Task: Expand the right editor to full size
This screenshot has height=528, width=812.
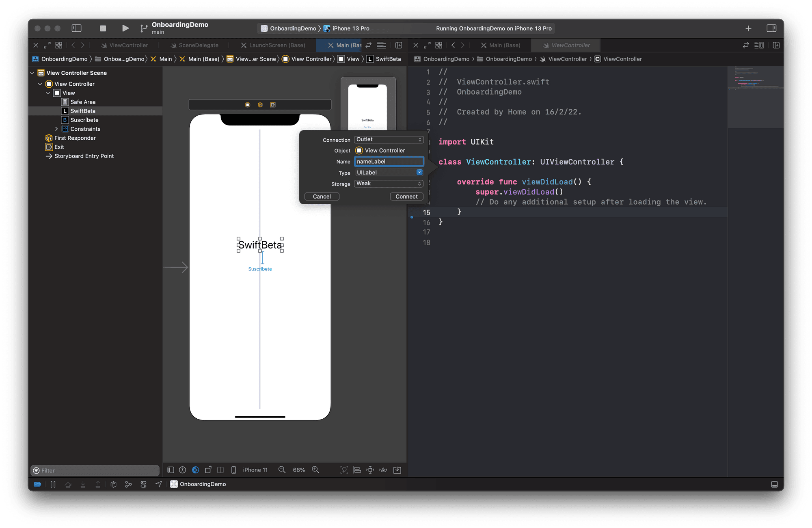Action: click(x=427, y=45)
